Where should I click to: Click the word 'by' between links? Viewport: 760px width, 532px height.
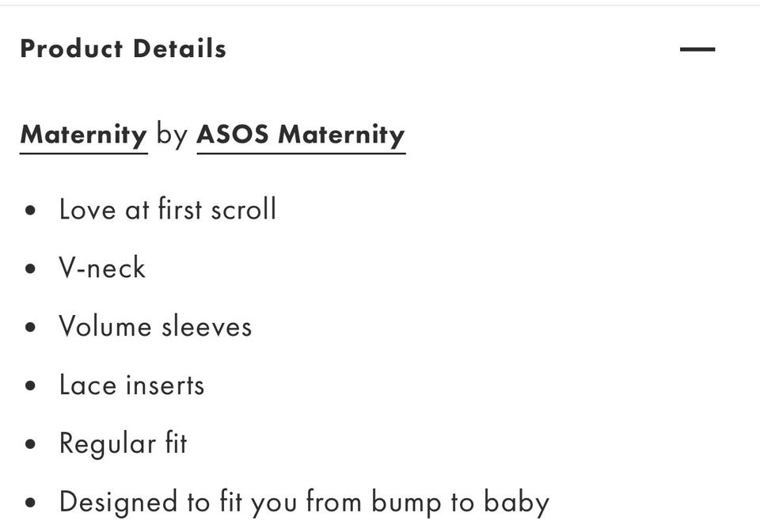(172, 135)
